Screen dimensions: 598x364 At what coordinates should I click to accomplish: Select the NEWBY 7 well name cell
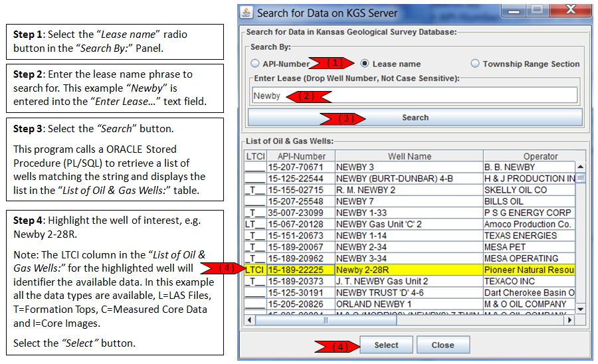(409, 201)
